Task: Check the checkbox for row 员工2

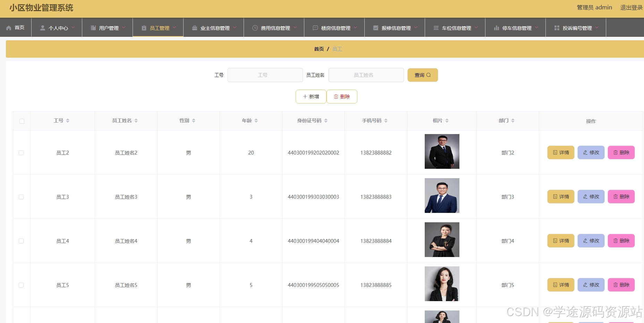Action: coord(21,153)
